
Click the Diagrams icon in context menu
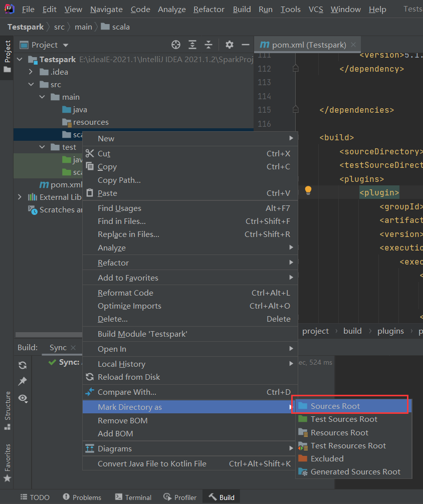[90, 448]
